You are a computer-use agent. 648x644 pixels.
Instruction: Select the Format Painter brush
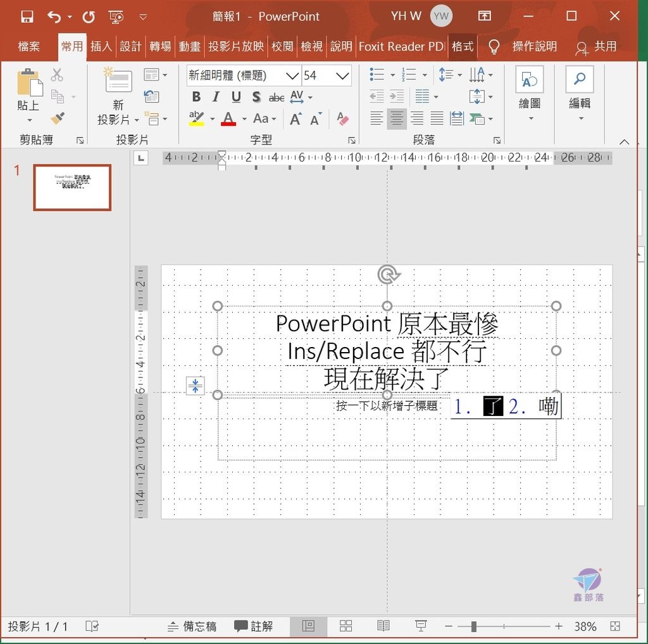58,118
